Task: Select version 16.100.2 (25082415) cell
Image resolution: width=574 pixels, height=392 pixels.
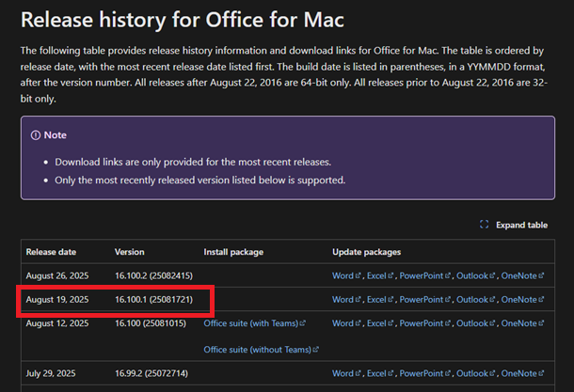Action: coord(153,275)
